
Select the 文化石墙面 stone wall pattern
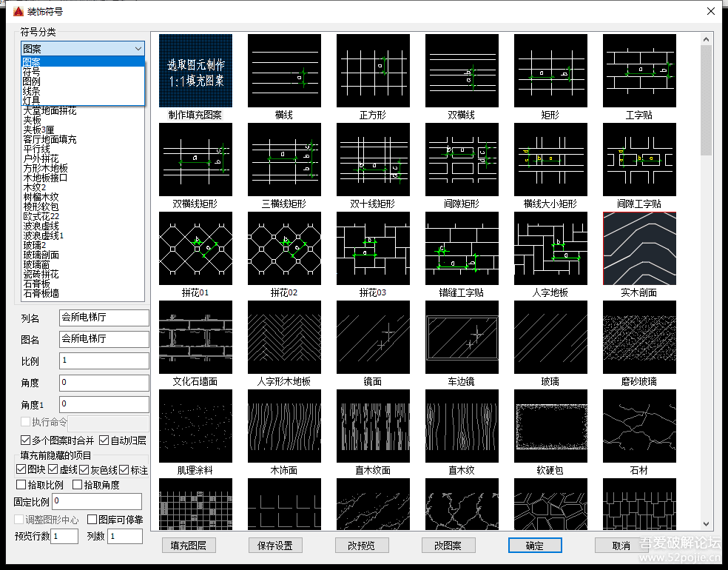point(195,337)
